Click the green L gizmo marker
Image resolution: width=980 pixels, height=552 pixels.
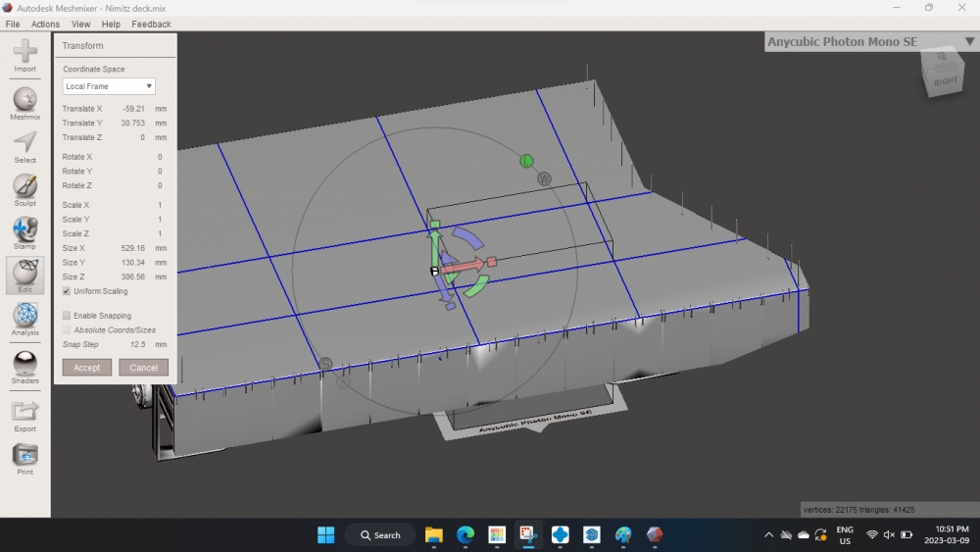pyautogui.click(x=526, y=162)
